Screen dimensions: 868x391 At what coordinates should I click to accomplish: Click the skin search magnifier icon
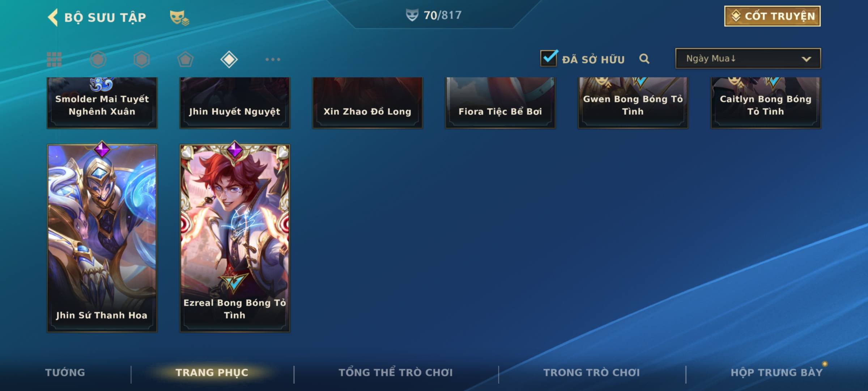click(644, 59)
